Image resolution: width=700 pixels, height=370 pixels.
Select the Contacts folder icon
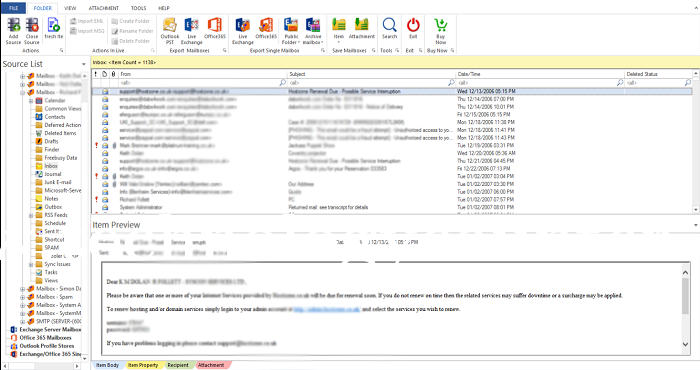(39, 116)
